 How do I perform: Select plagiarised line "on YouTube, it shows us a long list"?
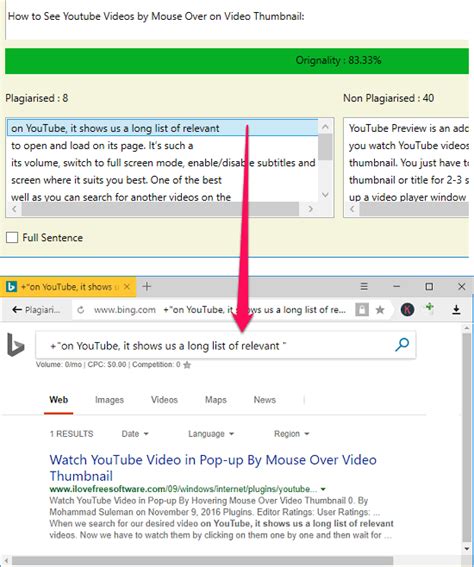pyautogui.click(x=162, y=128)
